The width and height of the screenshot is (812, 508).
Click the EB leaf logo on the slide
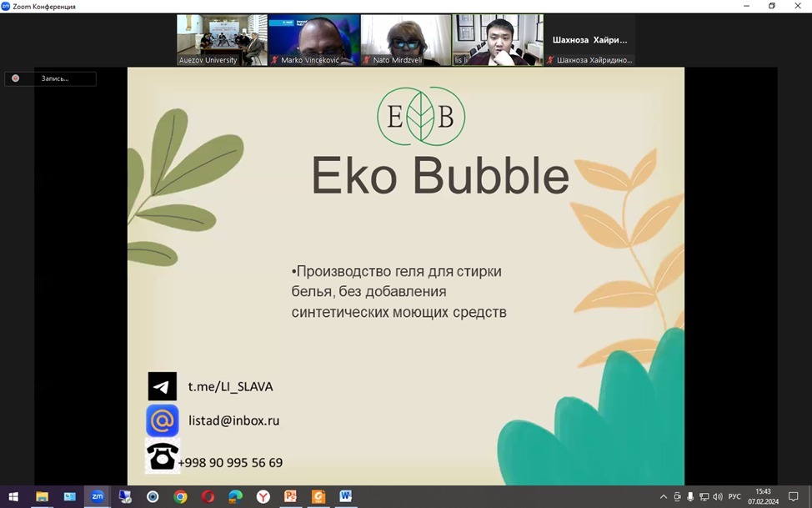click(x=420, y=116)
